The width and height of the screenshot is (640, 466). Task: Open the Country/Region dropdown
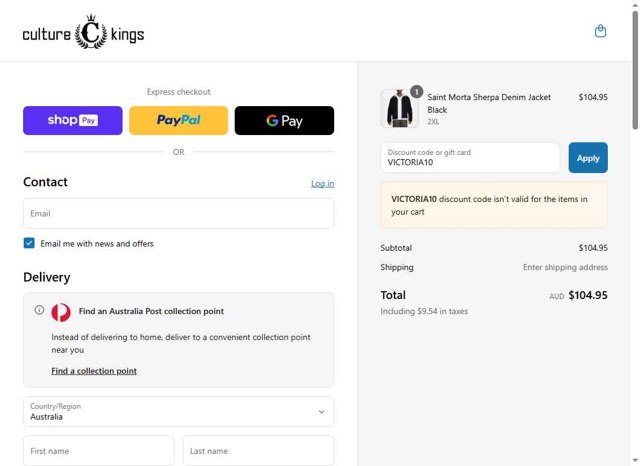[178, 411]
